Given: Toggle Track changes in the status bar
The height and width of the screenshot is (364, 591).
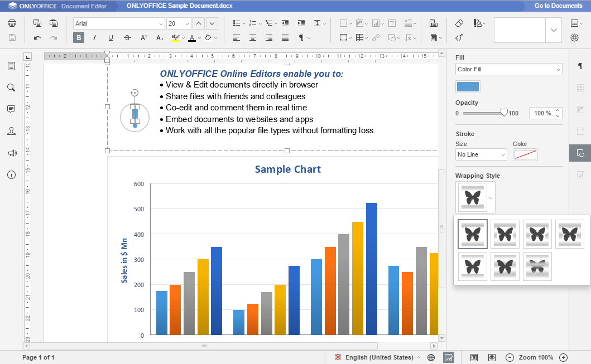Looking at the screenshot, I should [448, 357].
